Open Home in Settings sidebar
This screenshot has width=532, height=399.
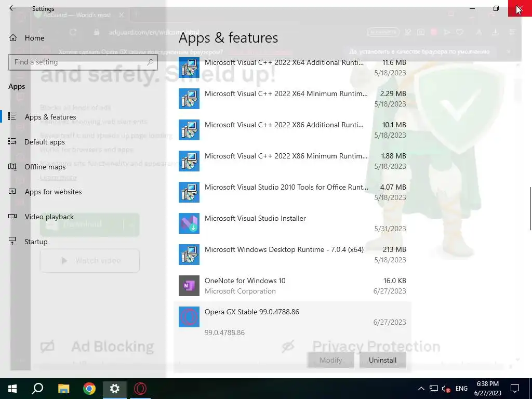(34, 38)
